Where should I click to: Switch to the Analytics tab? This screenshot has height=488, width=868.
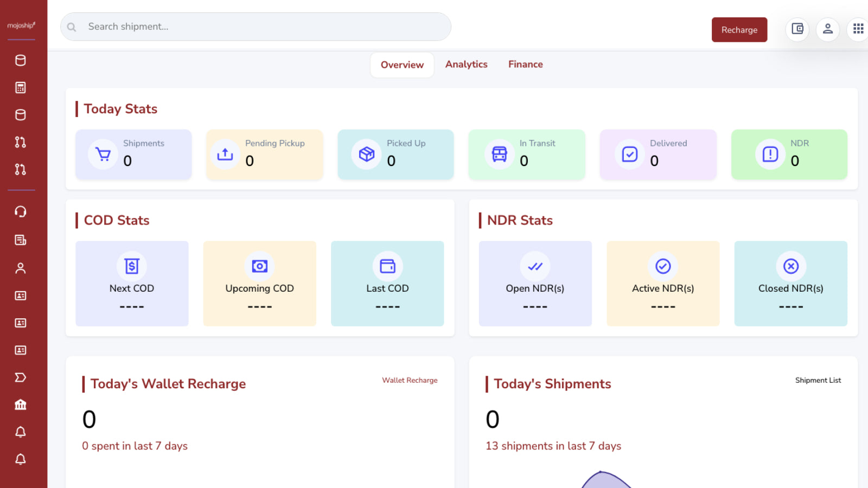(467, 65)
